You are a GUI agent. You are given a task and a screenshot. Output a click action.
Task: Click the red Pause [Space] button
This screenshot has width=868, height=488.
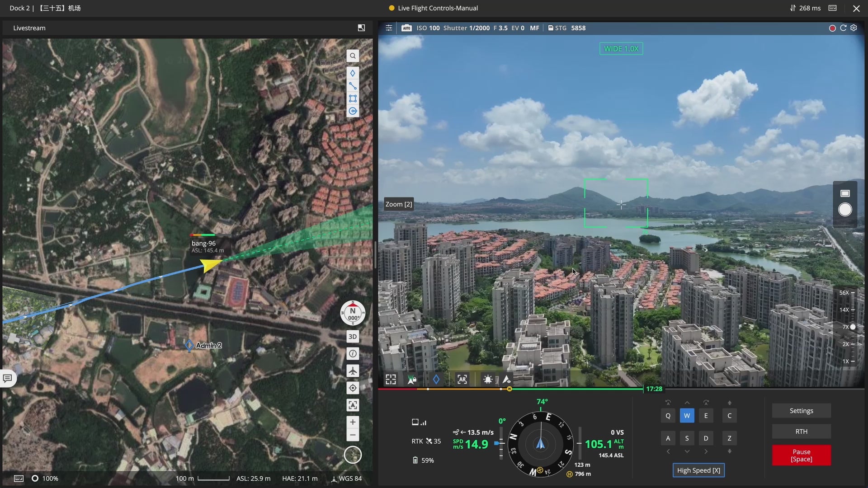pos(801,455)
